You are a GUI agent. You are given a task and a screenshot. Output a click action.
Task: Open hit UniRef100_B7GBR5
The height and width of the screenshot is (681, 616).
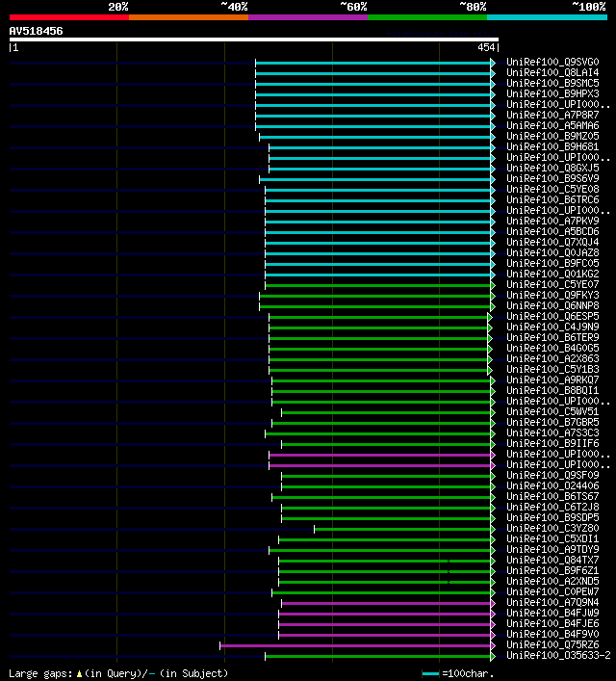(552, 422)
